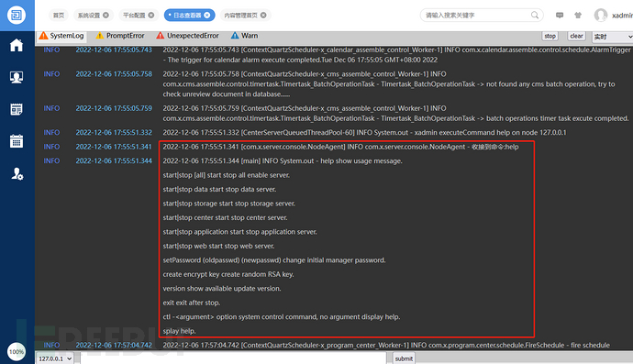Click the clear button
This screenshot has width=633, height=364.
click(x=576, y=36)
